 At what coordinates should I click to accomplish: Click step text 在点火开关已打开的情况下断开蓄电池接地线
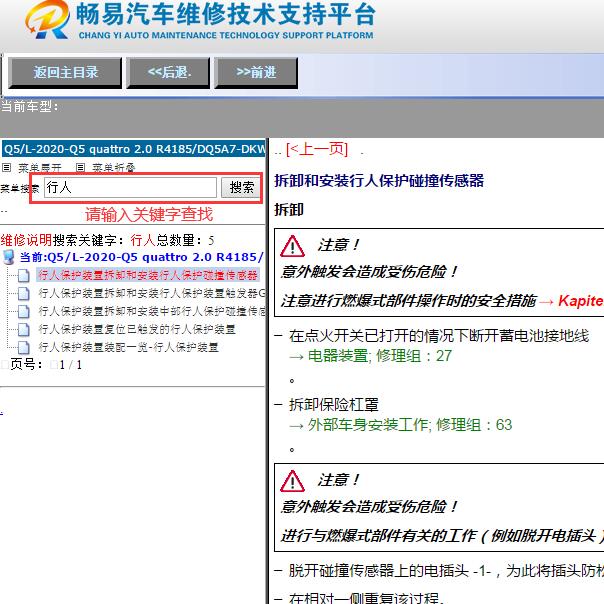(x=439, y=336)
